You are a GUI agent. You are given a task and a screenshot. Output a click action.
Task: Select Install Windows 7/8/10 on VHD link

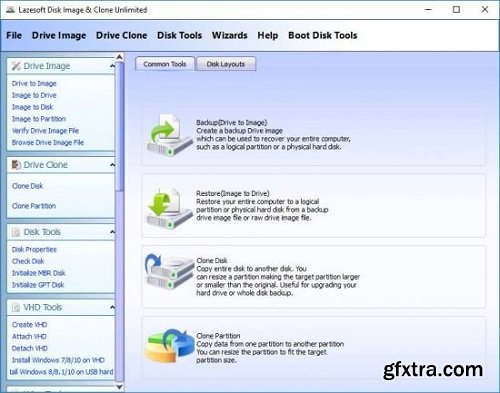pyautogui.click(x=58, y=360)
